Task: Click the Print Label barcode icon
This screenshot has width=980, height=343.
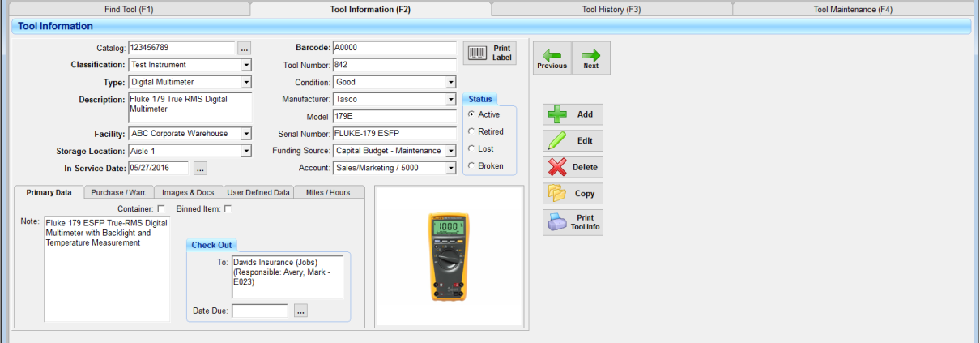Action: [x=490, y=54]
